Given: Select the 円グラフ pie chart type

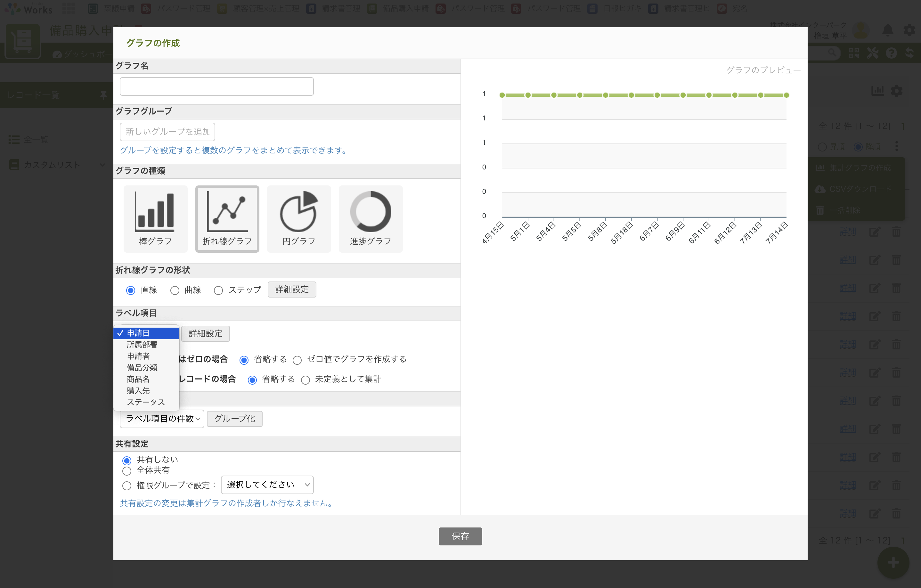Looking at the screenshot, I should coord(299,219).
